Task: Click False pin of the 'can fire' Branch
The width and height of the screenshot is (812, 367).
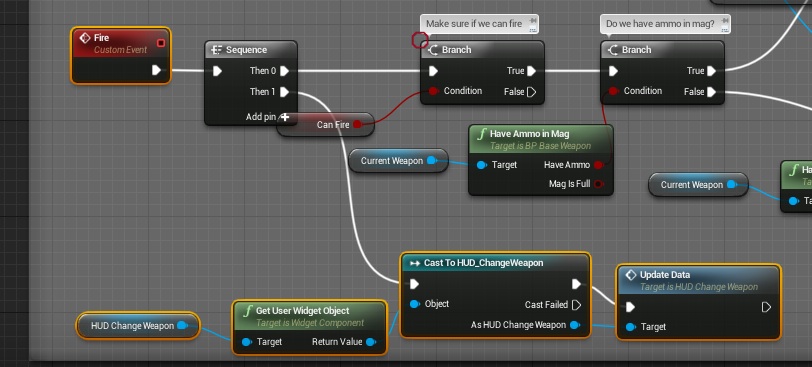Action: (x=531, y=92)
